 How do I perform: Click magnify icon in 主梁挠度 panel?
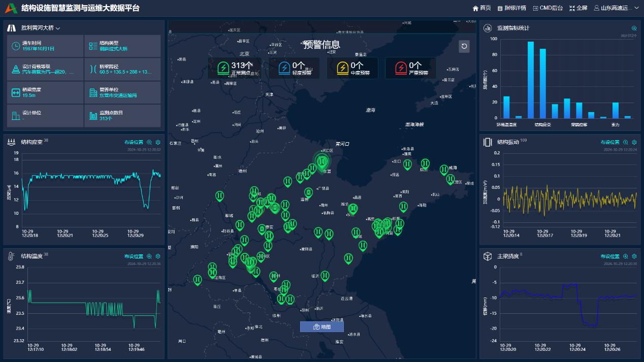(626, 257)
